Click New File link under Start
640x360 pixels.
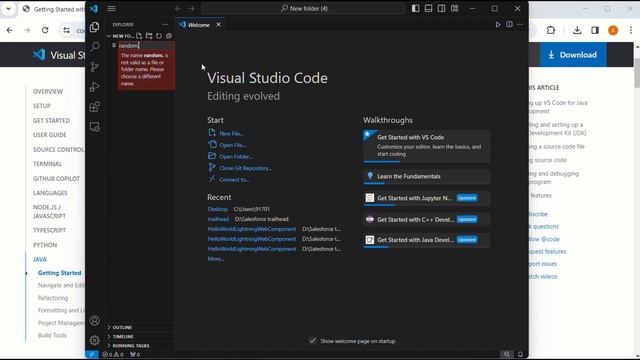(231, 133)
